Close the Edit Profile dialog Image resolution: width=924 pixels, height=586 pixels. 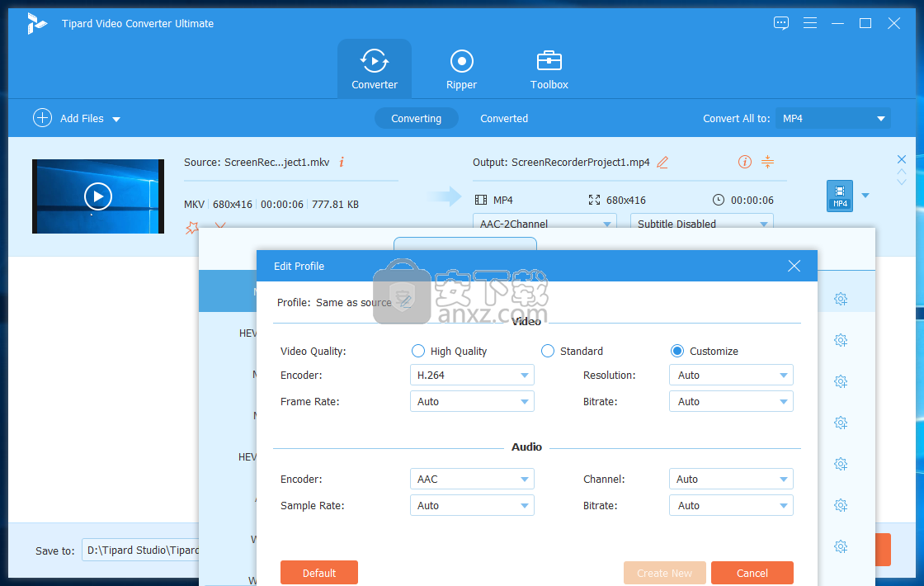[794, 266]
